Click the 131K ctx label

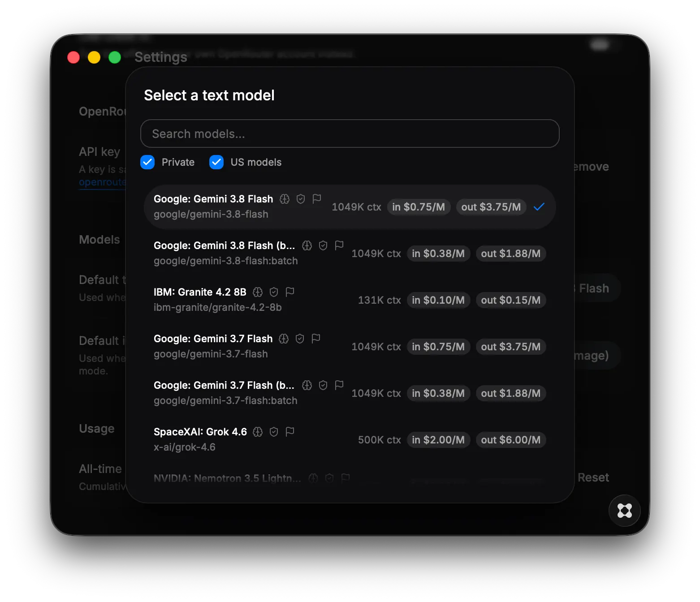point(379,300)
